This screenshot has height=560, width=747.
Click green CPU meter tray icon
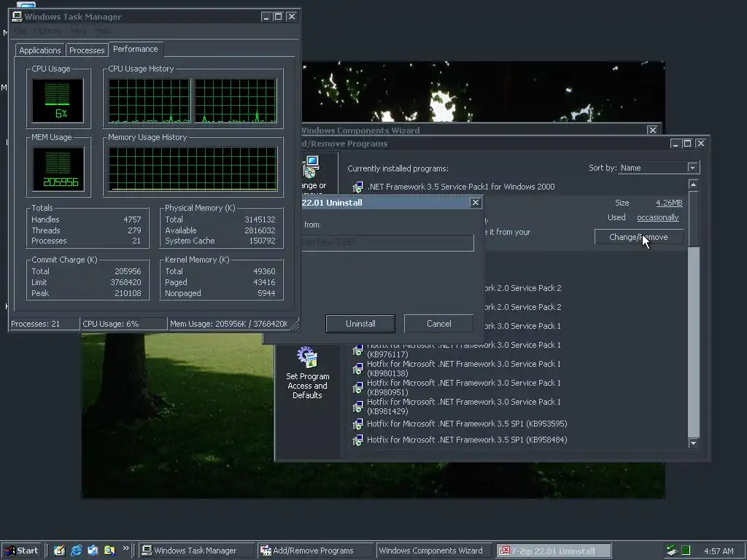[686, 551]
